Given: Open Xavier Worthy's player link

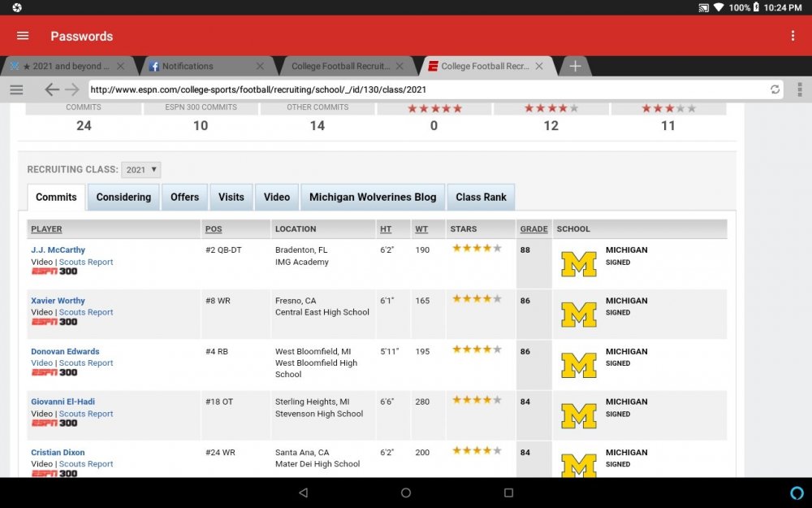Looking at the screenshot, I should tap(58, 301).
